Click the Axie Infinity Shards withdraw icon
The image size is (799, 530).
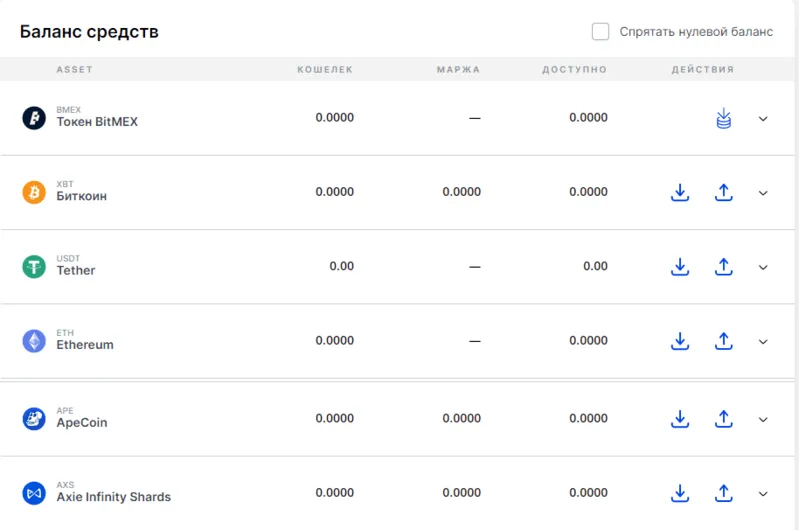[724, 493]
